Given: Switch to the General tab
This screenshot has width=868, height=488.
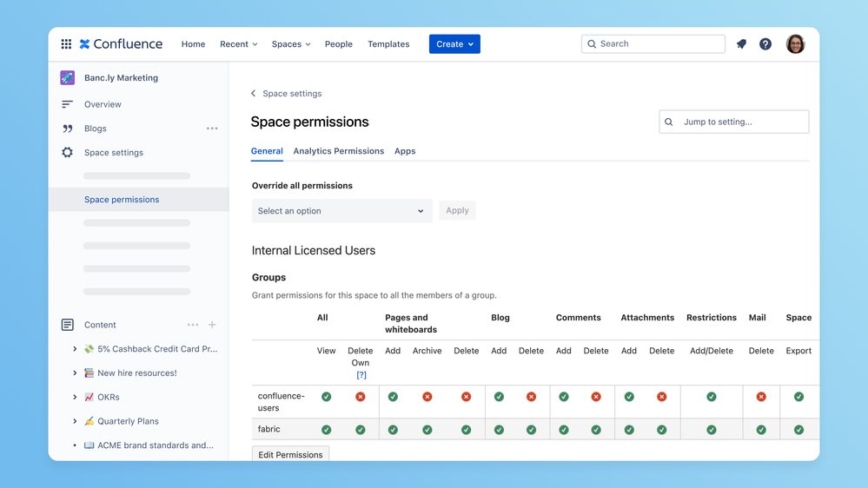Looking at the screenshot, I should click(267, 151).
